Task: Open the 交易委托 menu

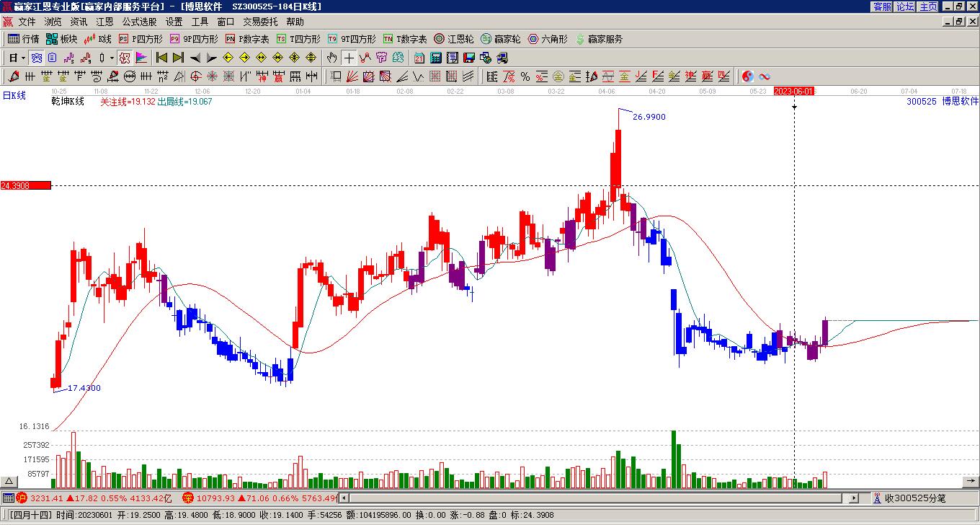Action: (260, 22)
